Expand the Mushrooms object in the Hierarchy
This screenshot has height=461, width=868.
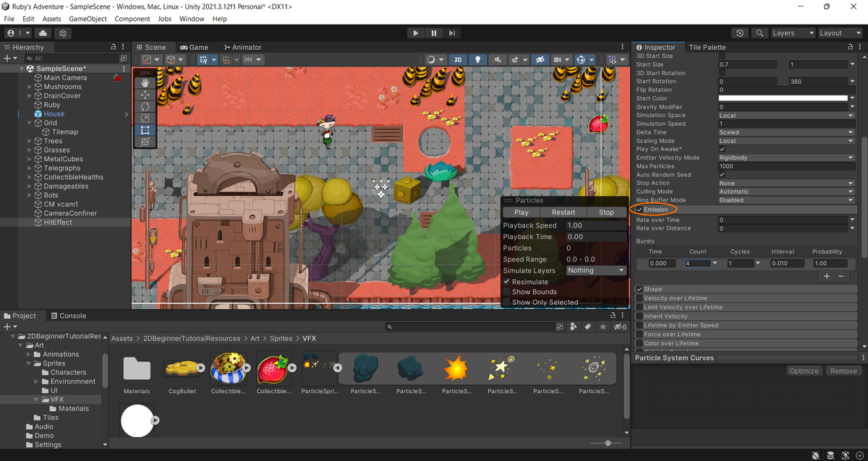click(x=30, y=87)
